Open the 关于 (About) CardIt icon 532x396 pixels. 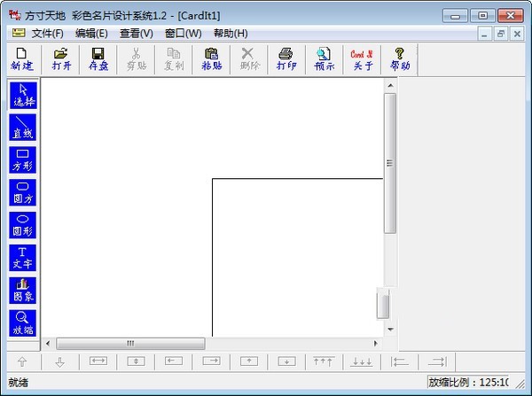[362, 59]
